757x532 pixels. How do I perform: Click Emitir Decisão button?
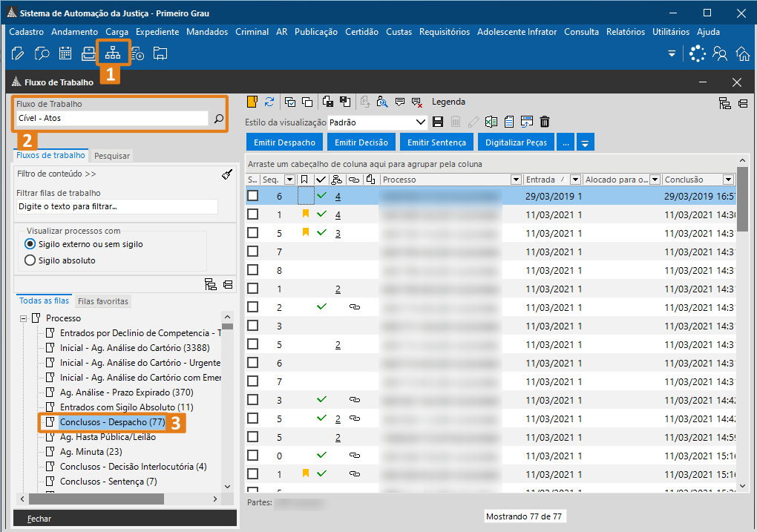click(361, 142)
